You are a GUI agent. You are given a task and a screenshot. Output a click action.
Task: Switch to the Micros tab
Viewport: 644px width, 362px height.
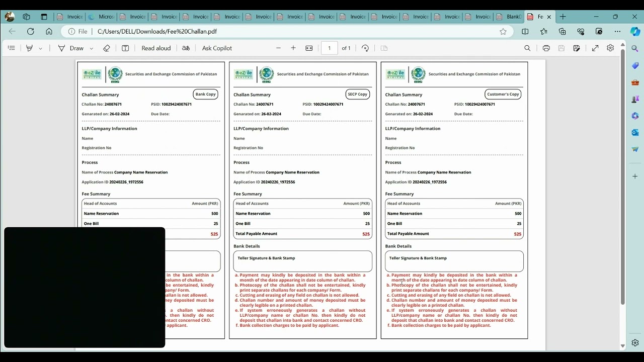click(x=101, y=17)
